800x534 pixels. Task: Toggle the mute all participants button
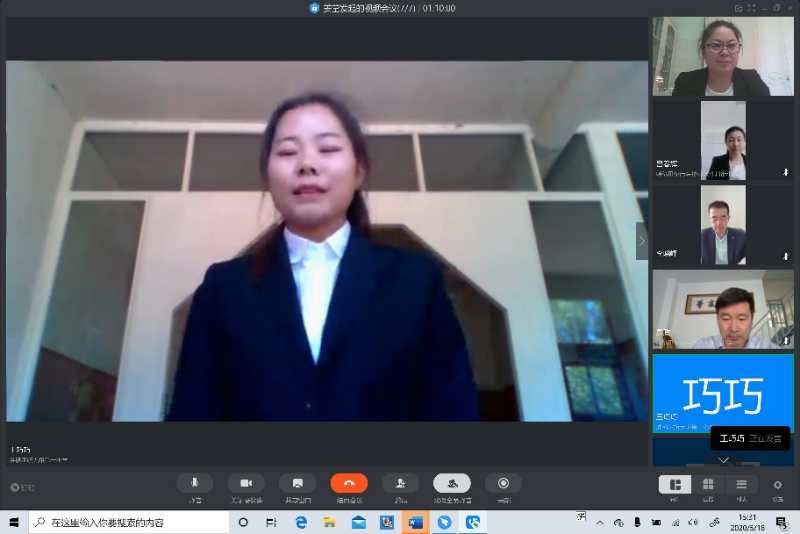(452, 483)
